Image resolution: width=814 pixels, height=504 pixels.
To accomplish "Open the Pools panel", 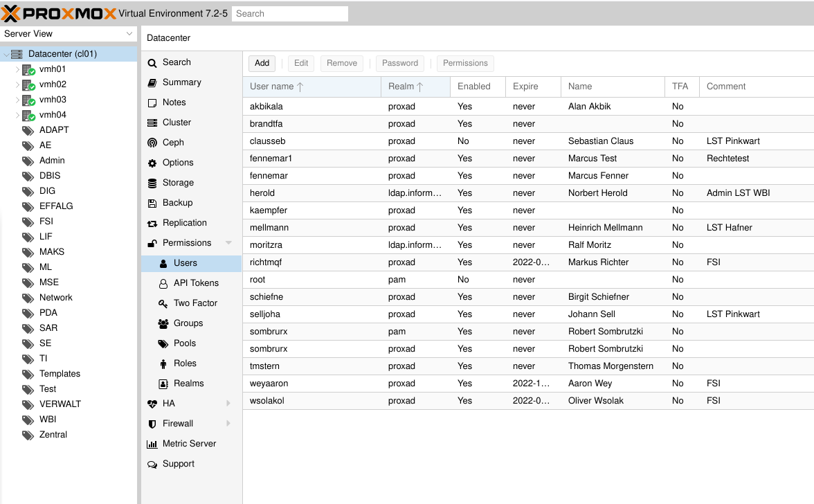I will pyautogui.click(x=184, y=343).
